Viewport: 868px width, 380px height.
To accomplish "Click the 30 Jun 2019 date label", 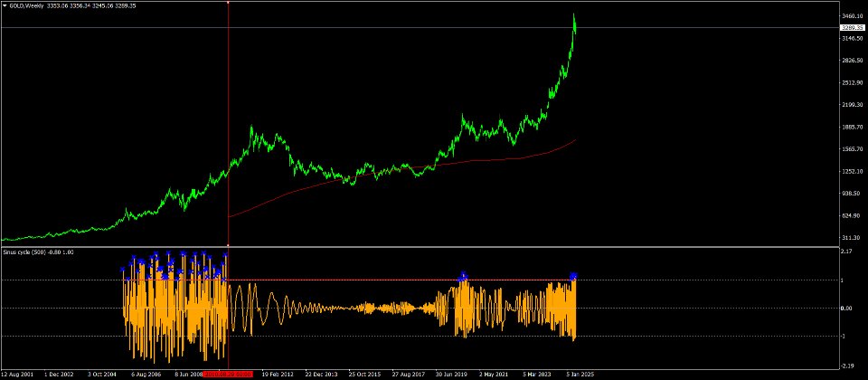I will coord(451,374).
